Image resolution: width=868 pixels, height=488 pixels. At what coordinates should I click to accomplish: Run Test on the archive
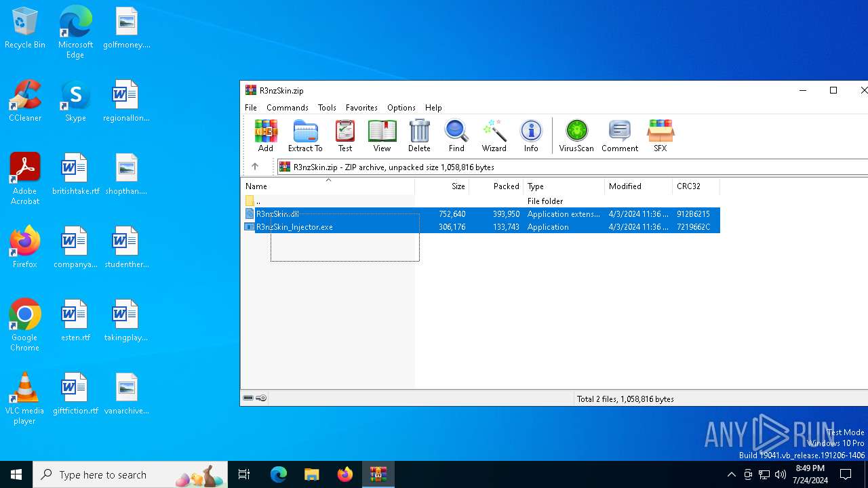point(345,136)
